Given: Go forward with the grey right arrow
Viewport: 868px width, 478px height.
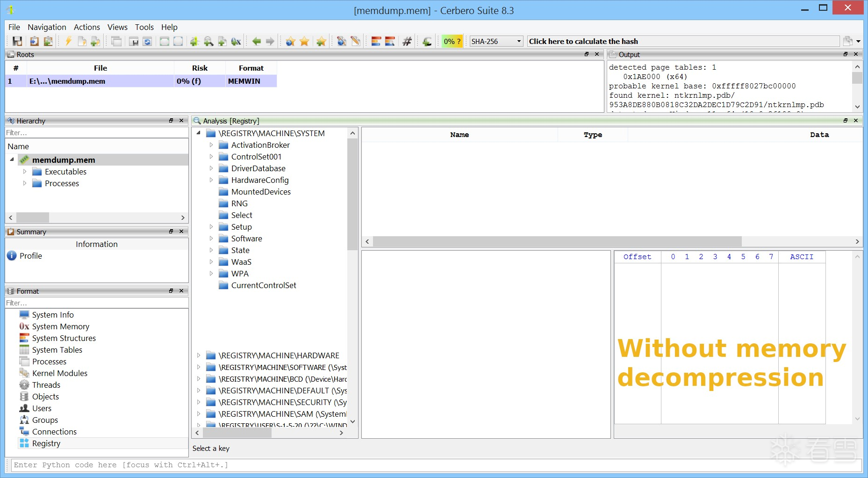Looking at the screenshot, I should click(270, 41).
